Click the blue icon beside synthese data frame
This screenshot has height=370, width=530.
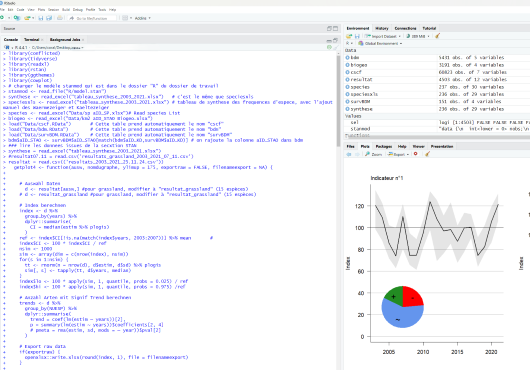click(x=347, y=109)
